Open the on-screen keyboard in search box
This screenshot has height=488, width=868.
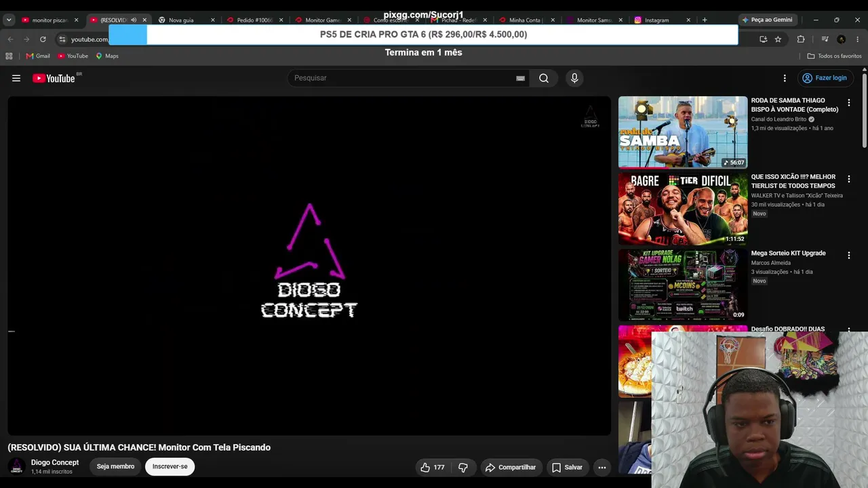tap(520, 78)
